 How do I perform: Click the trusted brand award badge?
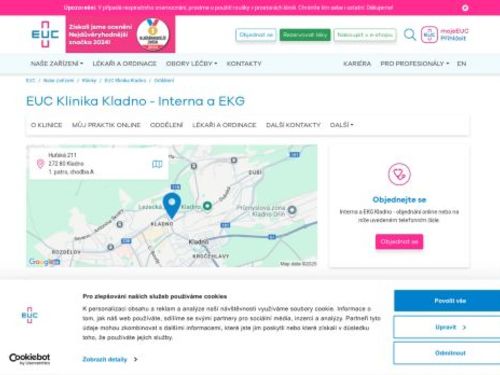pyautogui.click(x=153, y=34)
